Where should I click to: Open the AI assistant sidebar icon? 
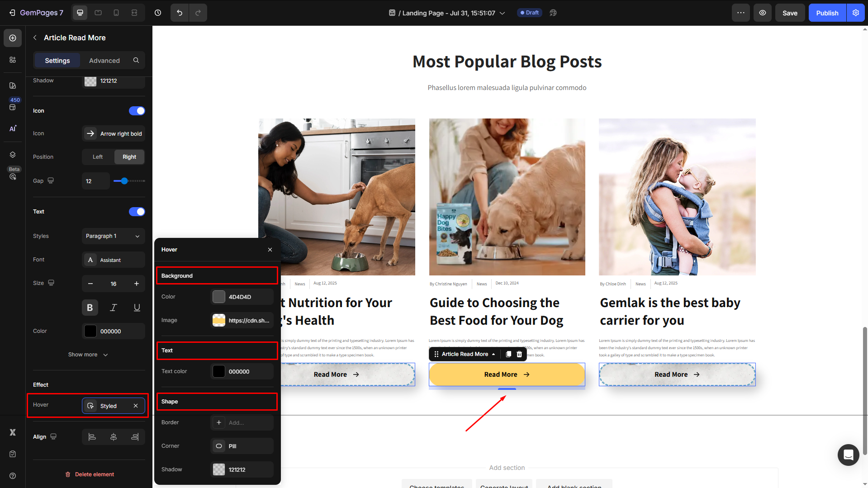[x=13, y=128]
